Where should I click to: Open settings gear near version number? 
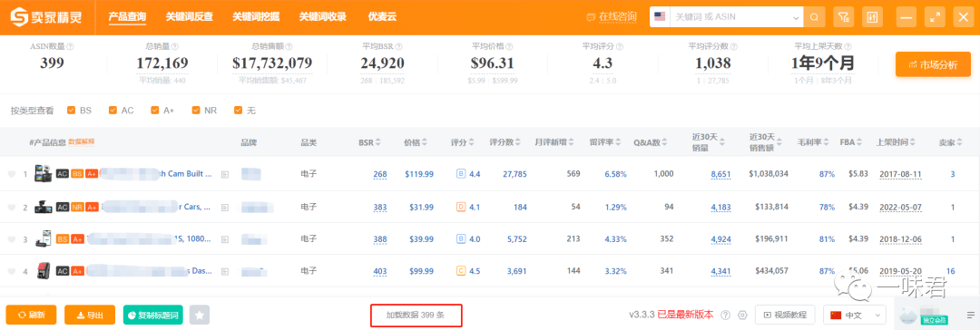point(742,315)
